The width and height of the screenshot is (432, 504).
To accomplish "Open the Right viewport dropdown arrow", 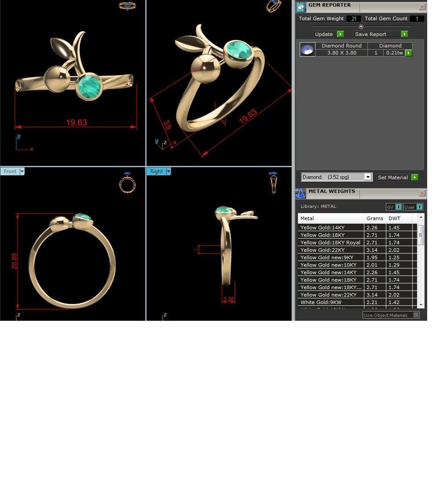I will coord(168,171).
